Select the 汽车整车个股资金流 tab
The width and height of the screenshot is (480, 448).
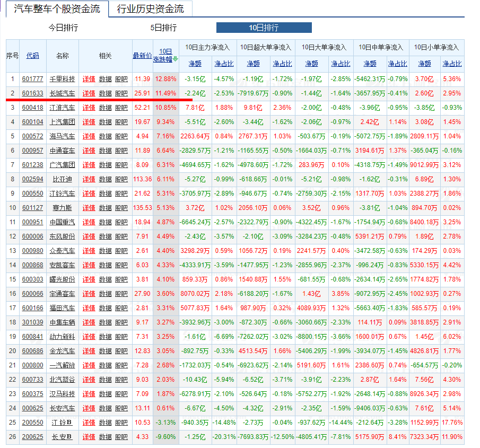pyautogui.click(x=57, y=9)
